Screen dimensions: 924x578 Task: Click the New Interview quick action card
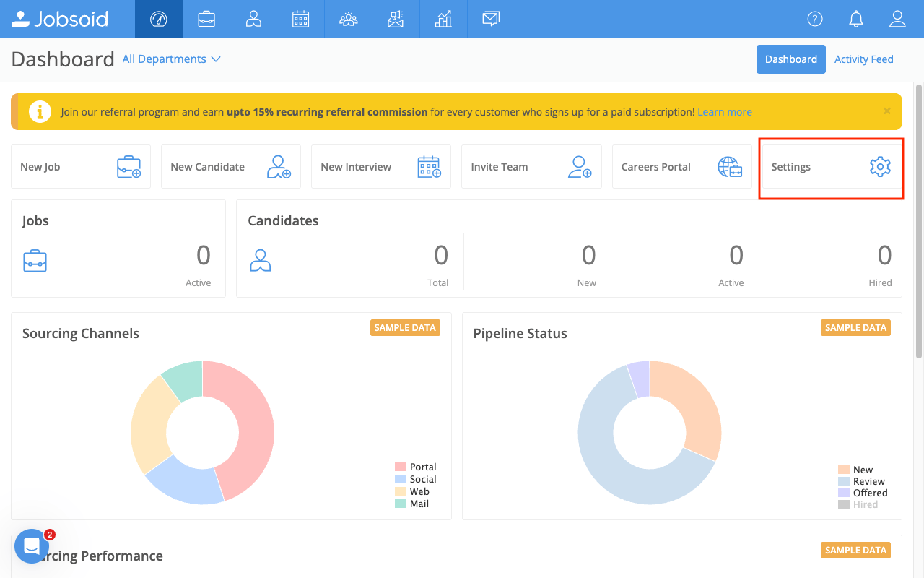point(381,167)
